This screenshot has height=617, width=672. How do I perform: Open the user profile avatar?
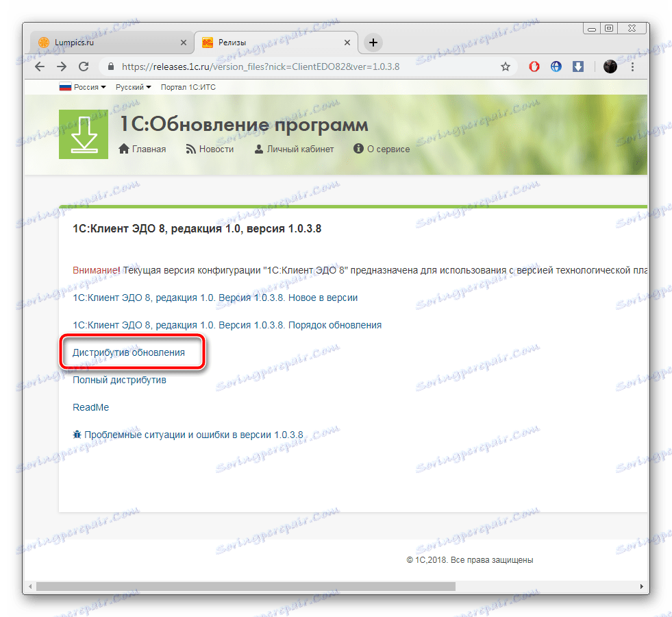tap(610, 66)
